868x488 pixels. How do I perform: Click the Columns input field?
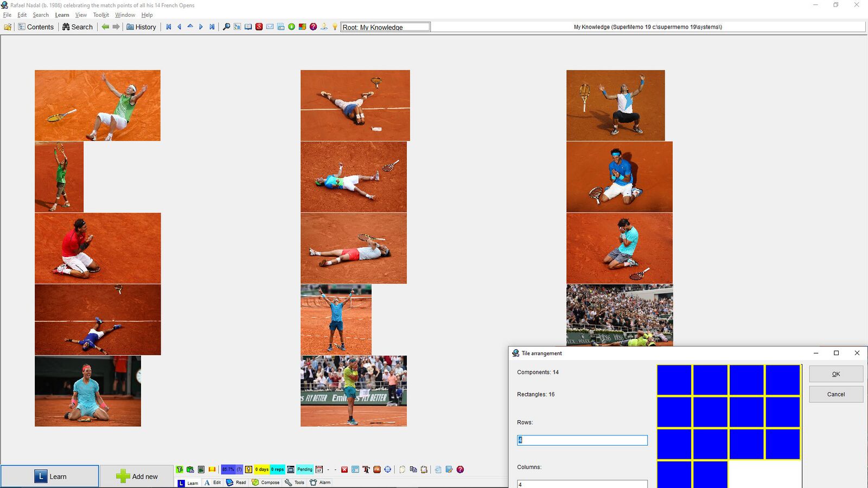pyautogui.click(x=582, y=484)
